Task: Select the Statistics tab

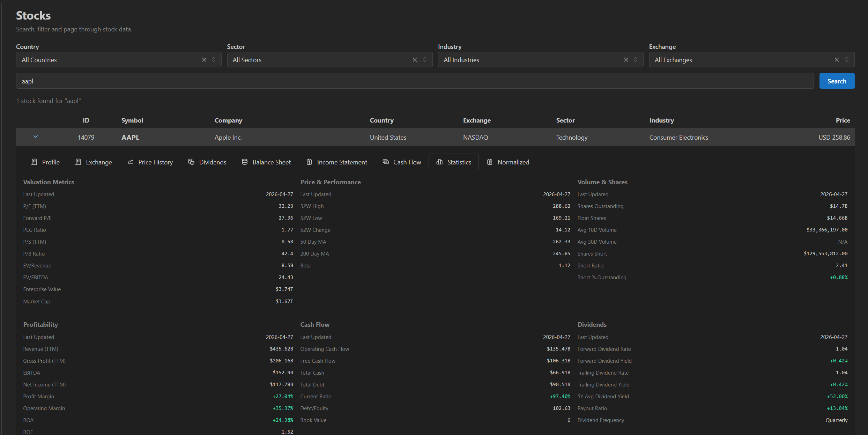Action: pyautogui.click(x=454, y=162)
